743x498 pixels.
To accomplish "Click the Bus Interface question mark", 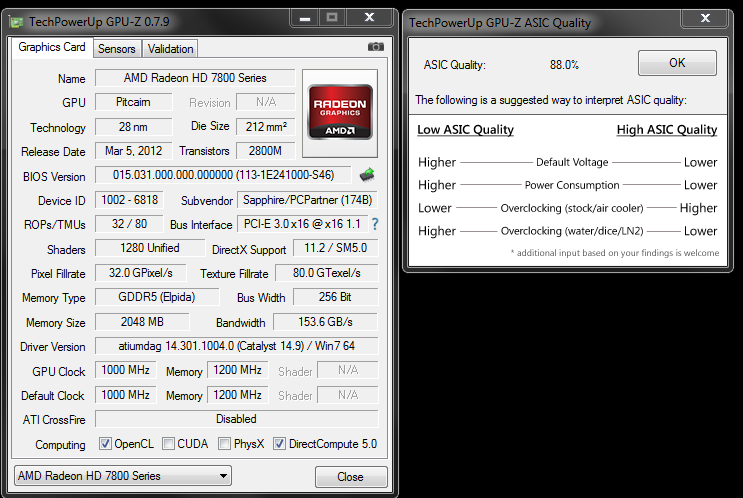I will tap(375, 224).
